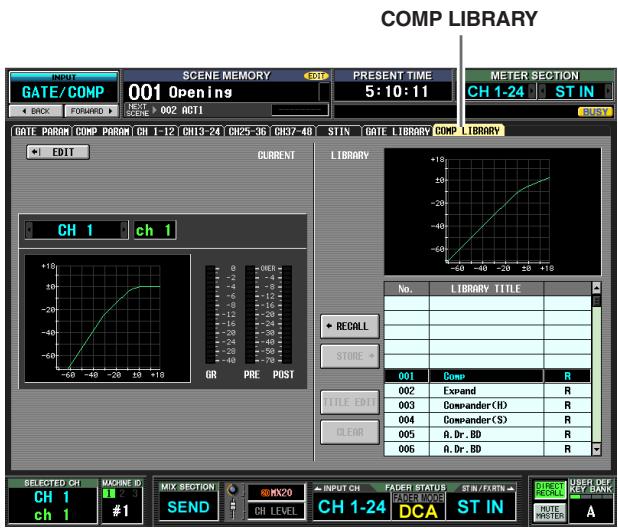Click the STORE button

click(350, 356)
